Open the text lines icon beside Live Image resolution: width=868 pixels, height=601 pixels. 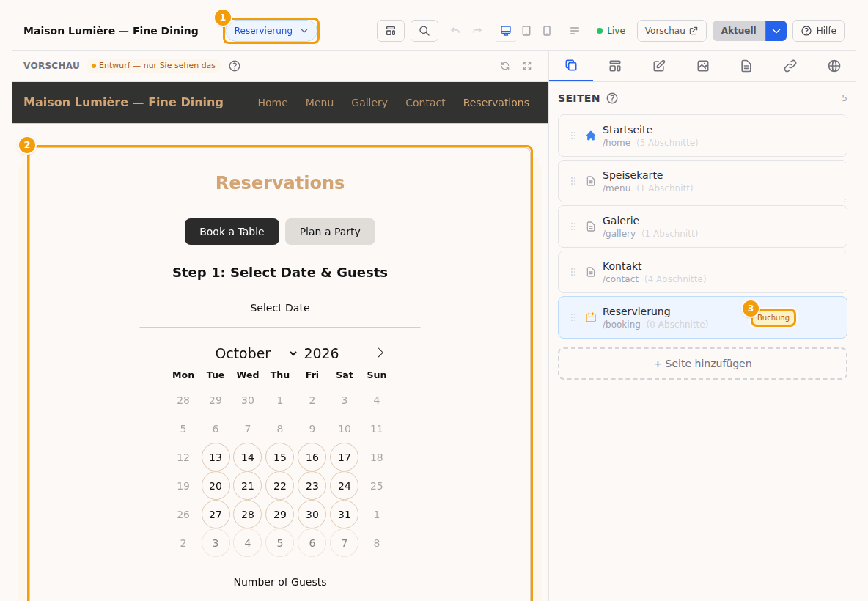click(x=575, y=31)
